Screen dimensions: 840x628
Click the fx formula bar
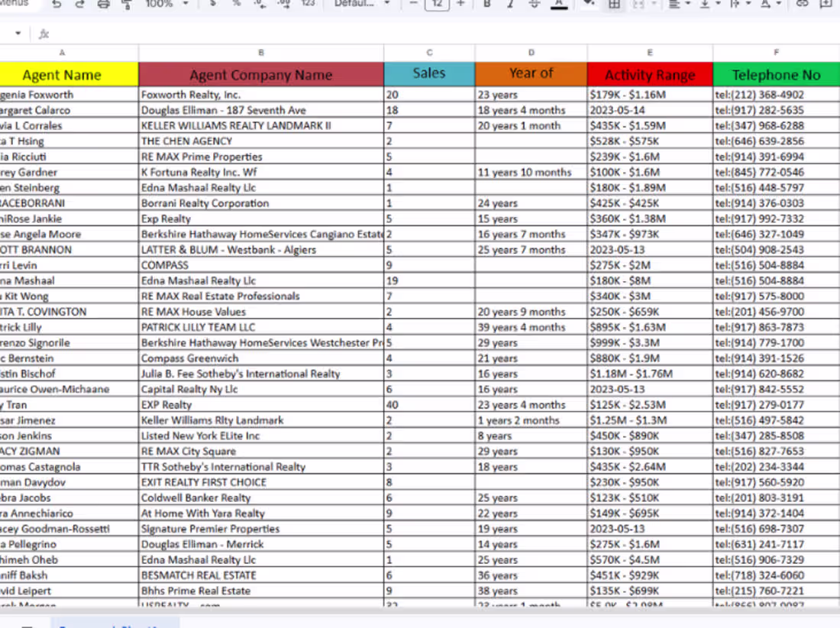[439, 34]
